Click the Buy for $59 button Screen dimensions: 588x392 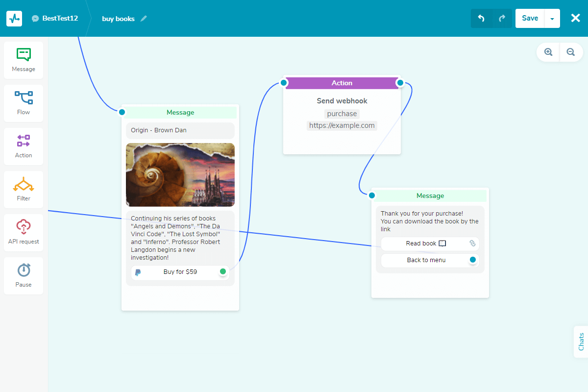[180, 272]
